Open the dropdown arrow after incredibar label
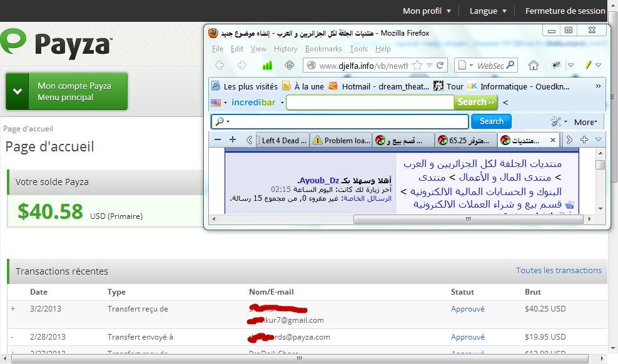Image resolution: width=618 pixels, height=364 pixels. (x=282, y=103)
